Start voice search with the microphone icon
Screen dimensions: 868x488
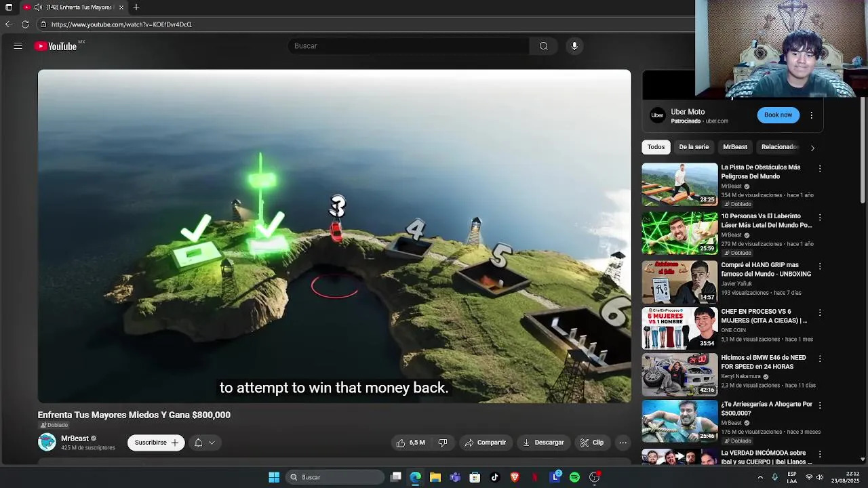pyautogui.click(x=574, y=46)
